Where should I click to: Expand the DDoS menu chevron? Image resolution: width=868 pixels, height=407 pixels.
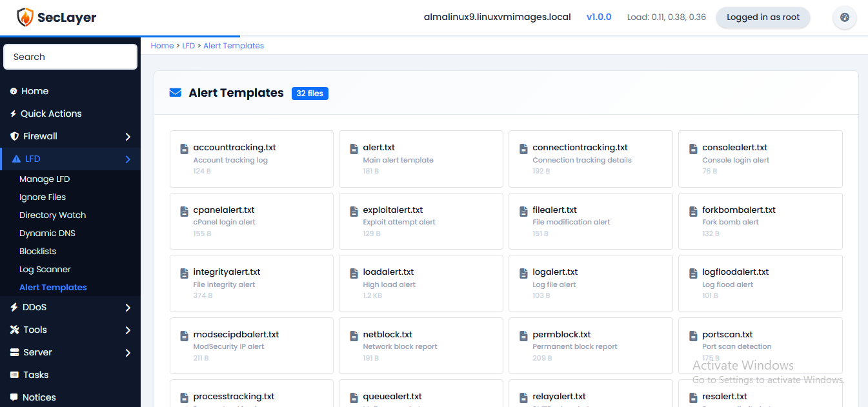pyautogui.click(x=128, y=308)
